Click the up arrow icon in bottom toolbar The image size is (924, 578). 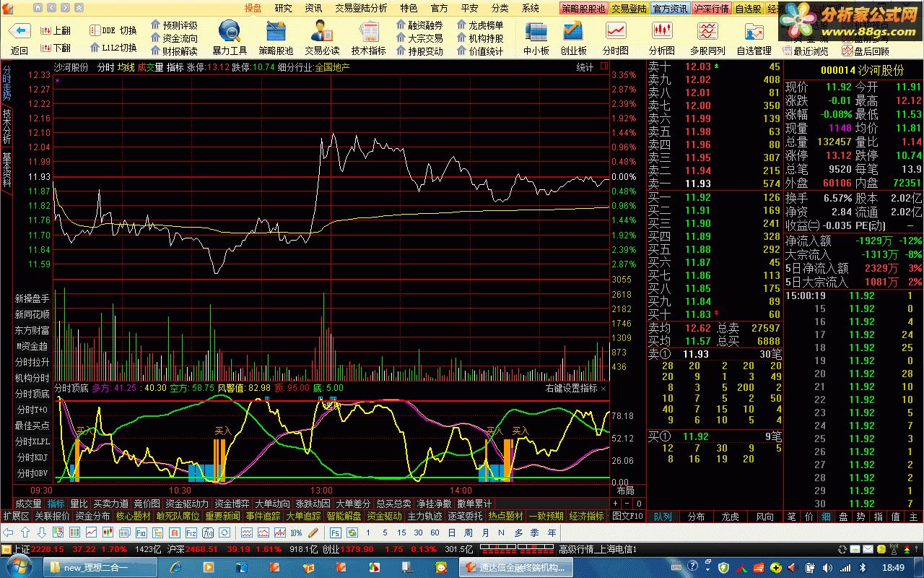[x=25, y=532]
